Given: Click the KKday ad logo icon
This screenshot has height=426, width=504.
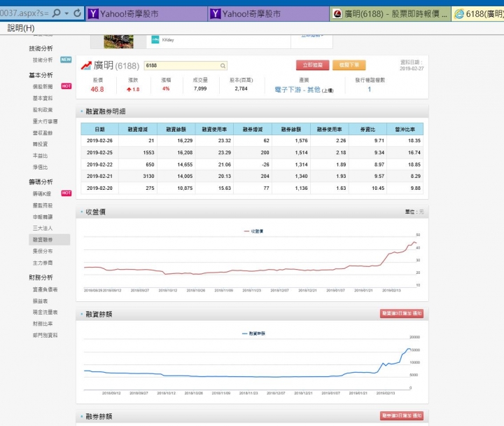Looking at the screenshot, I should click(x=155, y=39).
